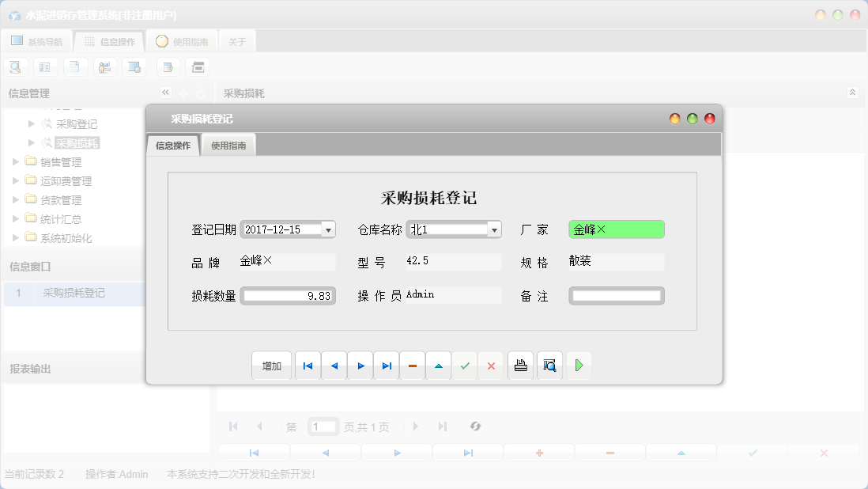Screen dimensions: 868x489
Task: Delete the record using the red minus icon
Action: click(x=412, y=365)
